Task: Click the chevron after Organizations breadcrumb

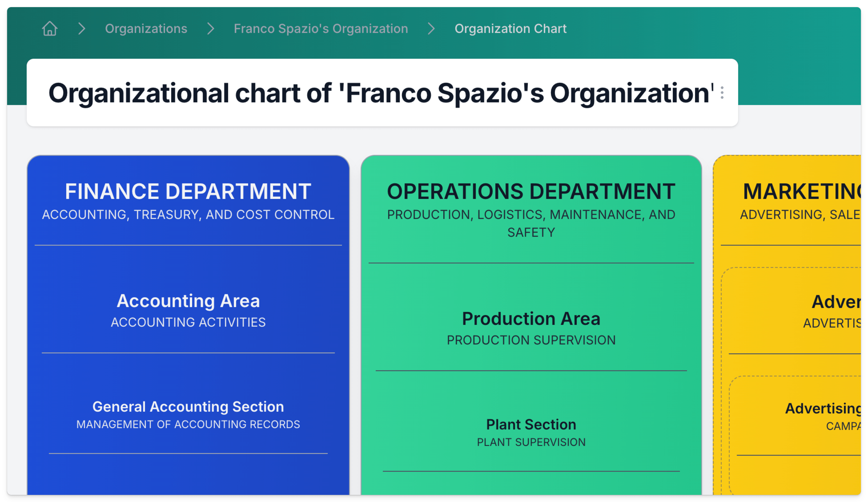Action: (x=211, y=29)
